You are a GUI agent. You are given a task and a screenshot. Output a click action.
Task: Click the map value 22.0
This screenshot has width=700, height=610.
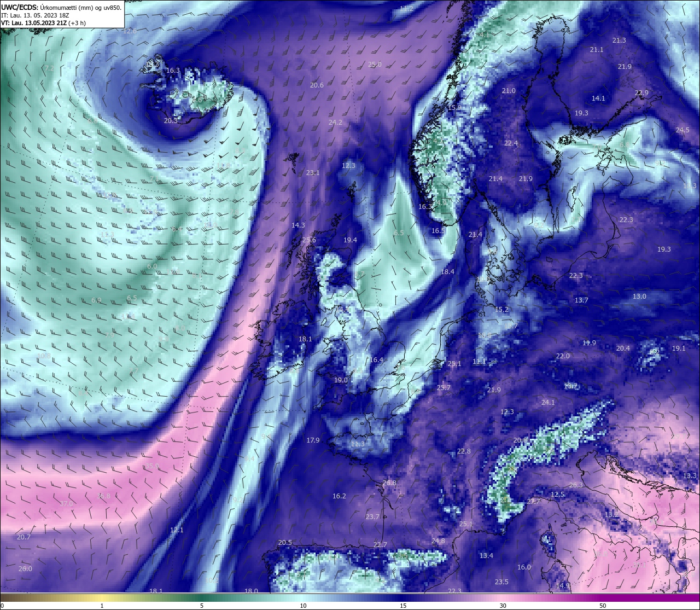(563, 356)
